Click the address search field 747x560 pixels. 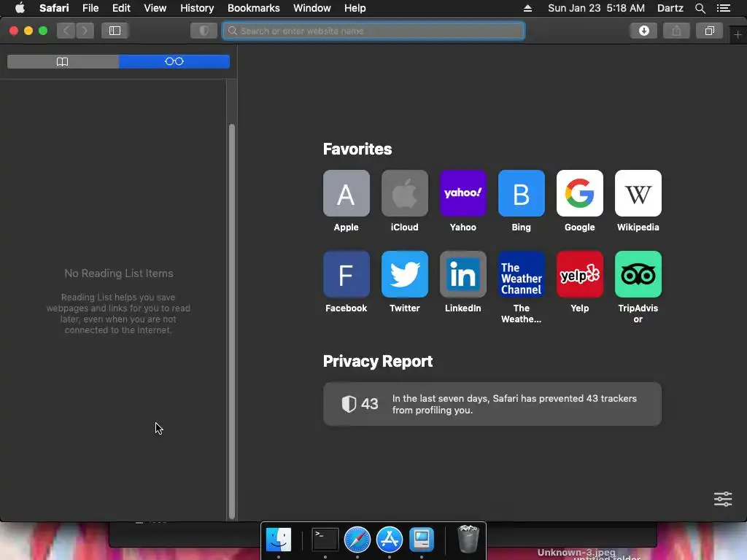373,31
